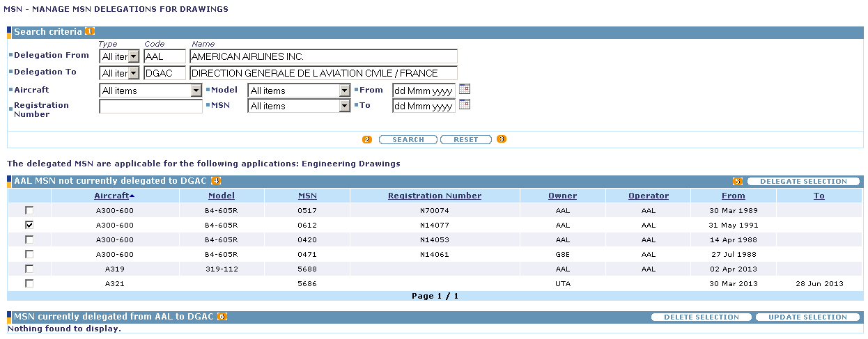Select registration number N70074 cell
This screenshot has height=339, width=868.
[x=435, y=210]
